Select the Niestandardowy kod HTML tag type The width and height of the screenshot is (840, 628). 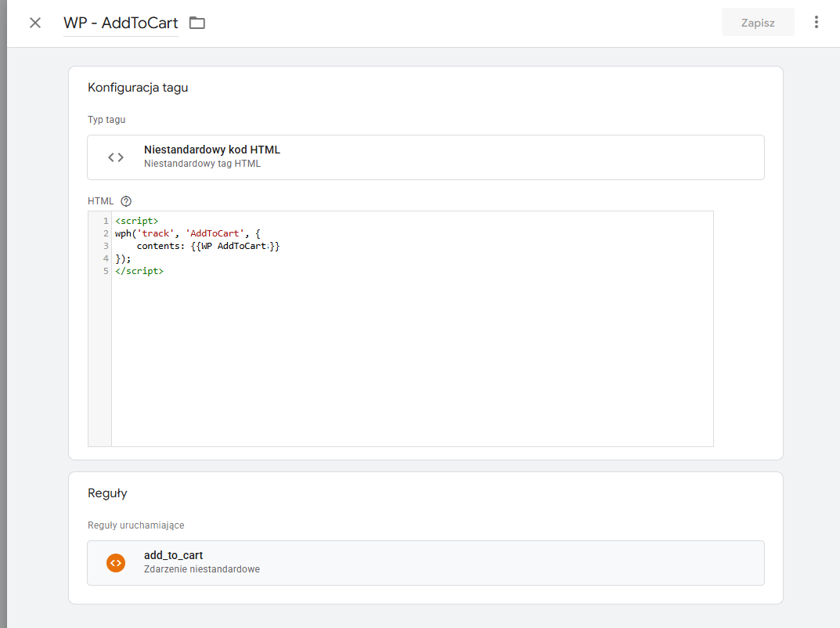point(425,157)
